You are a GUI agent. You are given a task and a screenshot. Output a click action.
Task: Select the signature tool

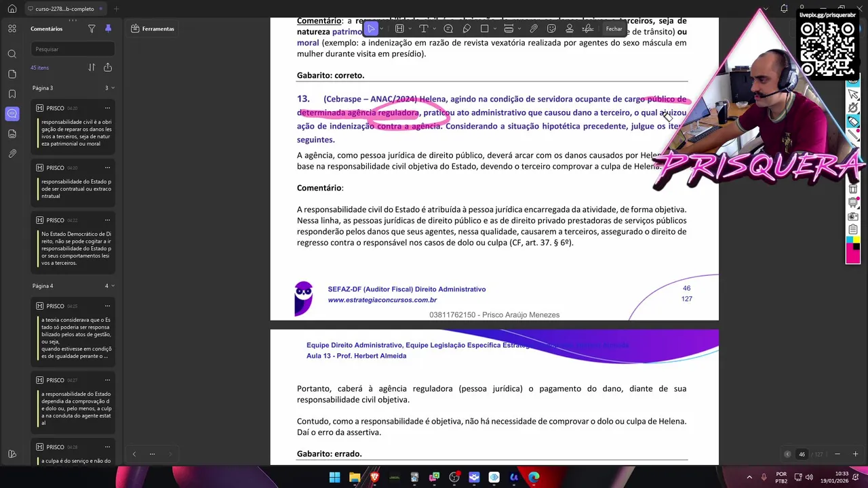coord(588,28)
